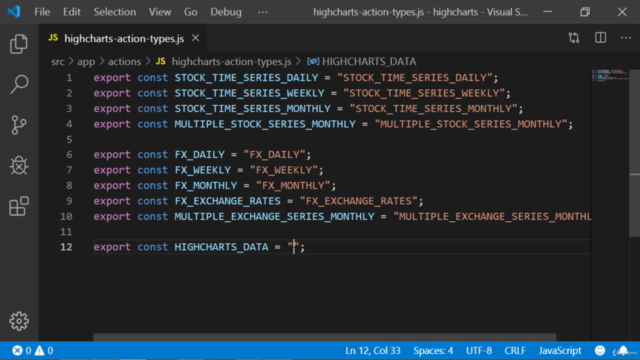
Task: Click the error icon in status bar
Action: point(17,351)
